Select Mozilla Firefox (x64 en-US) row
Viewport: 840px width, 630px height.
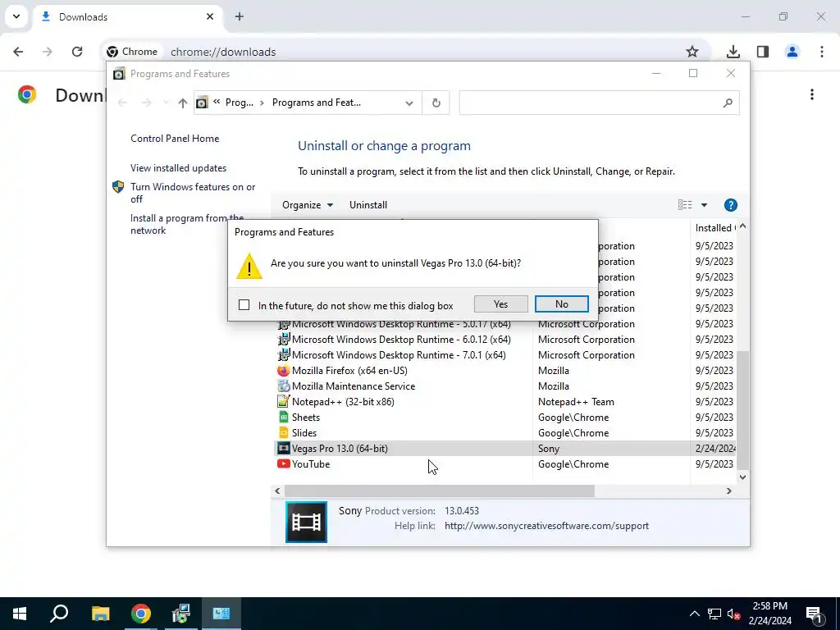(x=506, y=371)
